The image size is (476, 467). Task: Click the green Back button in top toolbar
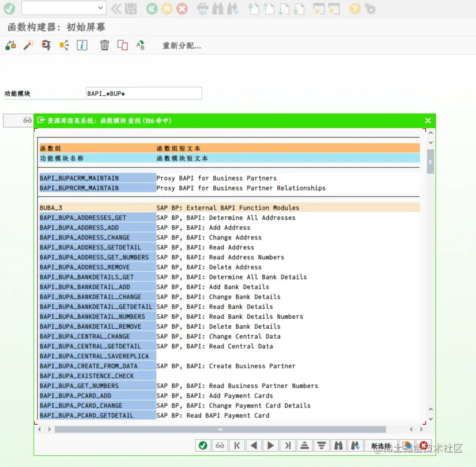pos(152,9)
